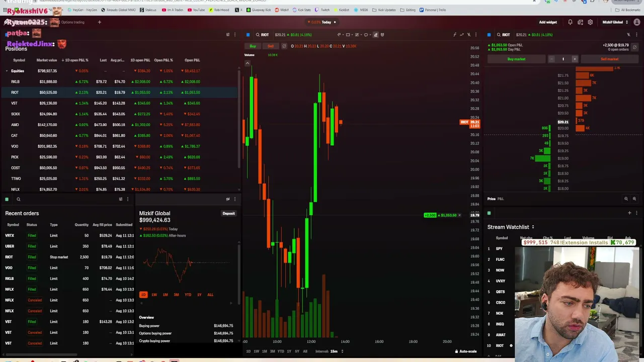
Task: Click Buy market in order ladder
Action: [516, 59]
